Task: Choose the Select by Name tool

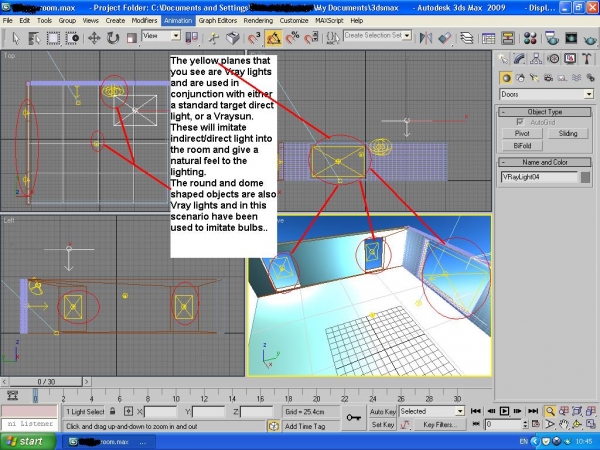Action: coord(34,38)
